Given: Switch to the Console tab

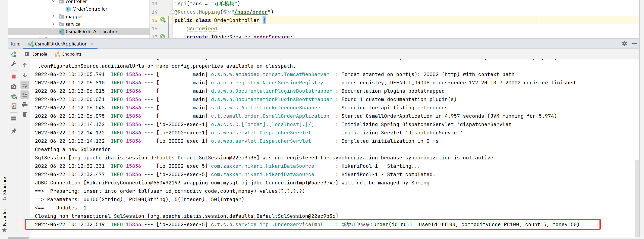Looking at the screenshot, I should (x=36, y=54).
